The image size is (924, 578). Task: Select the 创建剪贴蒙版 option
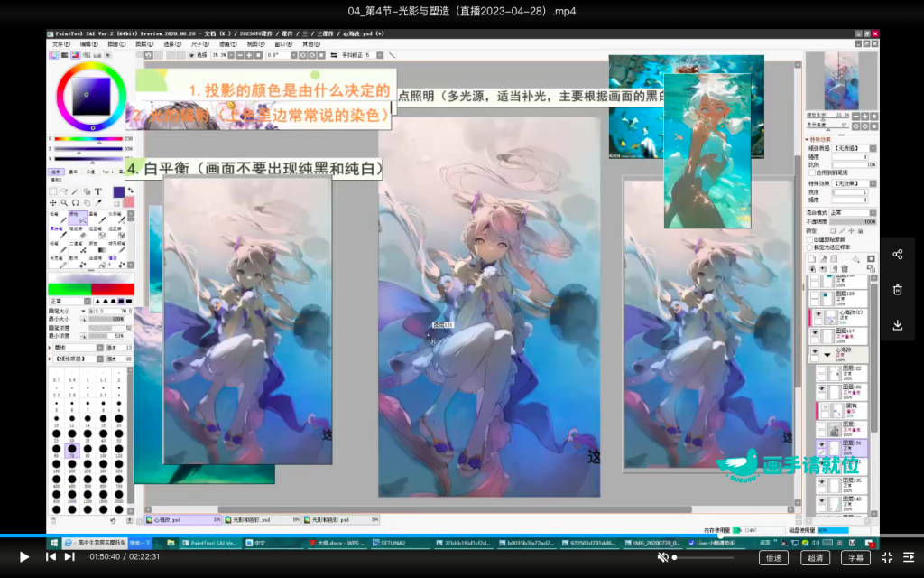click(x=811, y=239)
